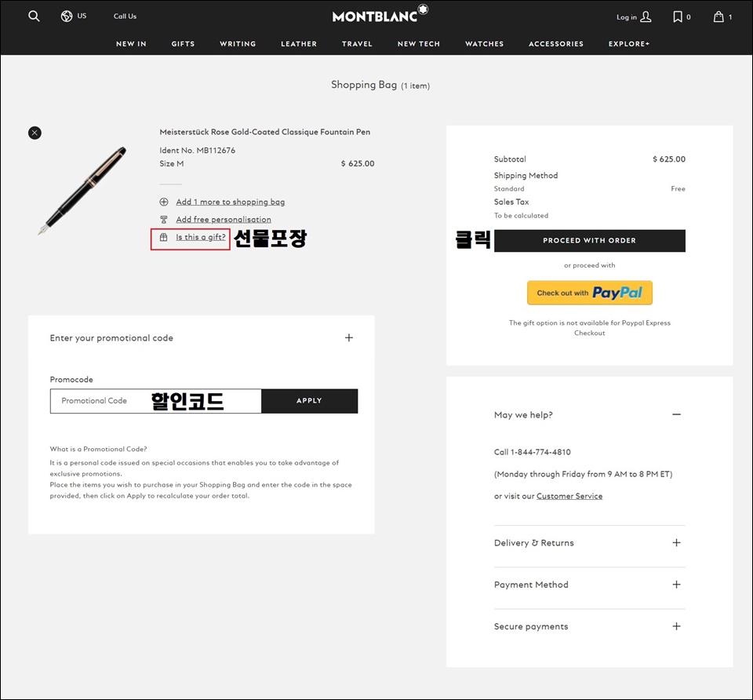
Task: Click the Shipping Method label
Action: tap(526, 176)
